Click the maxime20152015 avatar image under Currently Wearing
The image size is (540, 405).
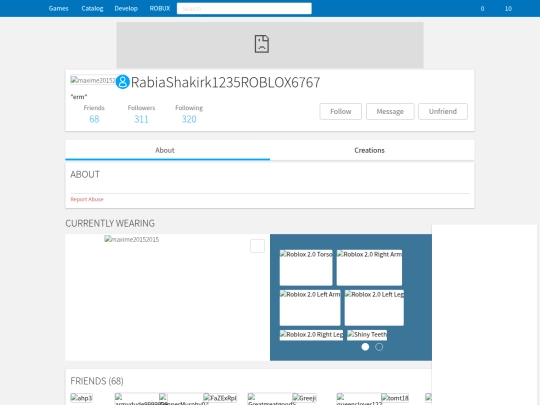(132, 239)
